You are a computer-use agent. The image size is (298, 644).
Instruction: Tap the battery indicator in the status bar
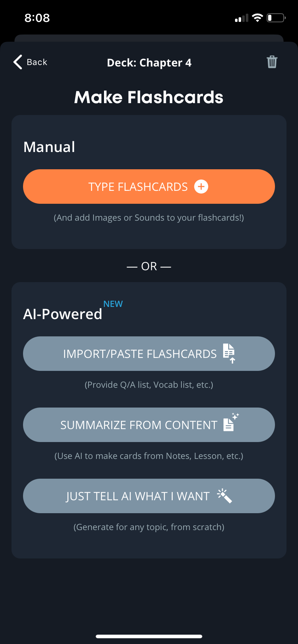276,18
